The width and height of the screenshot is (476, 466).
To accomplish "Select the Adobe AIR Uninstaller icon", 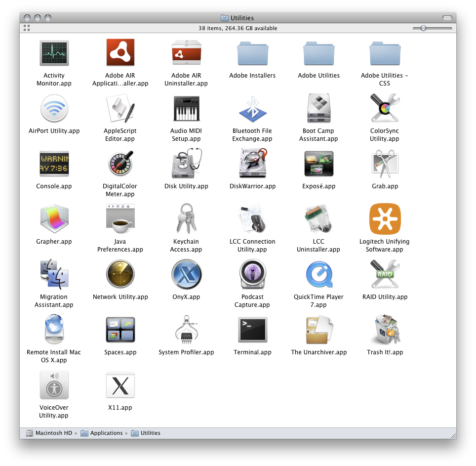I will click(186, 52).
